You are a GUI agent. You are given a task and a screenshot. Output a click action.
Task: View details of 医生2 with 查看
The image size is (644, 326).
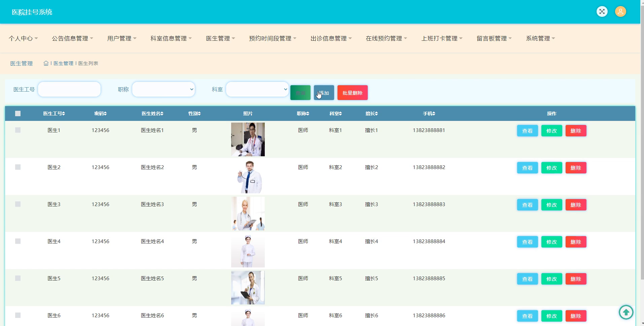[x=528, y=168]
